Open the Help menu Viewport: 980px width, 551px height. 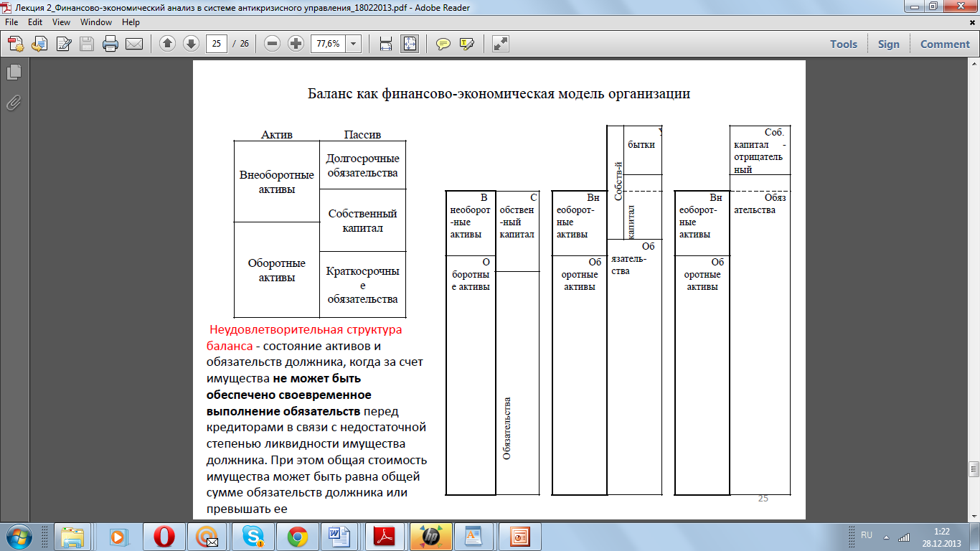131,22
